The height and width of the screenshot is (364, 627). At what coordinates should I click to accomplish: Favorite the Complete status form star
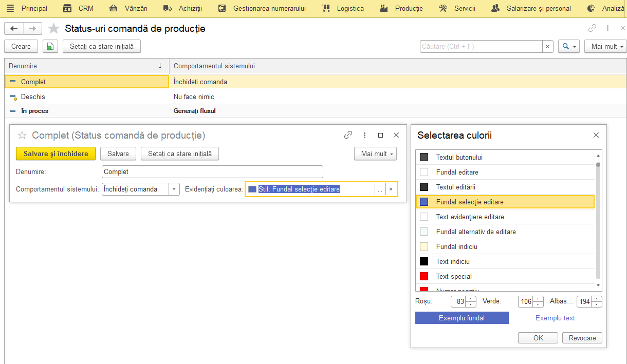coord(22,135)
